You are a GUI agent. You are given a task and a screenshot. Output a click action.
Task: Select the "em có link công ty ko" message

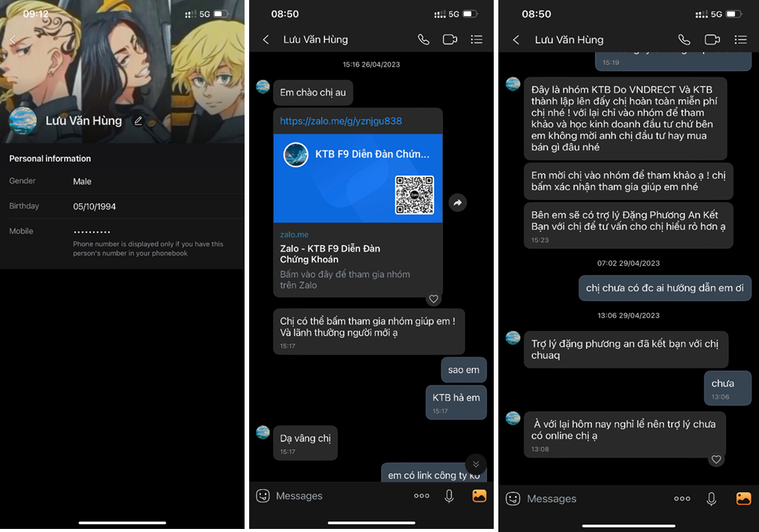pos(434,474)
